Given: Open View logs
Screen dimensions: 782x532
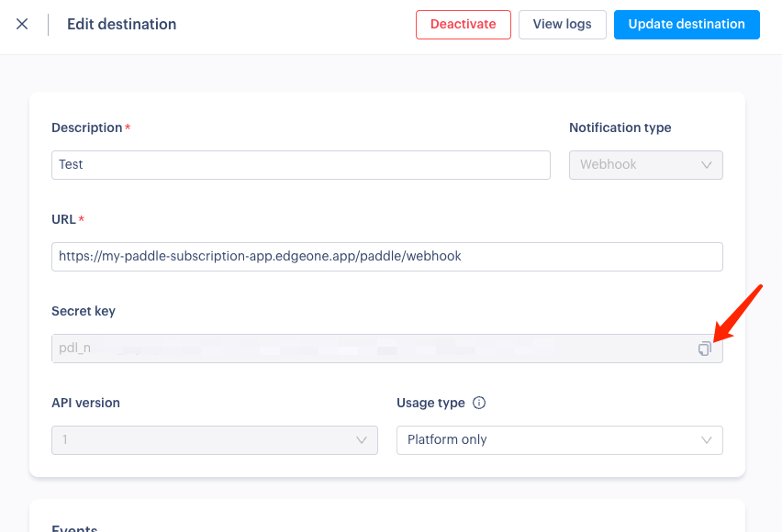Looking at the screenshot, I should pos(562,25).
